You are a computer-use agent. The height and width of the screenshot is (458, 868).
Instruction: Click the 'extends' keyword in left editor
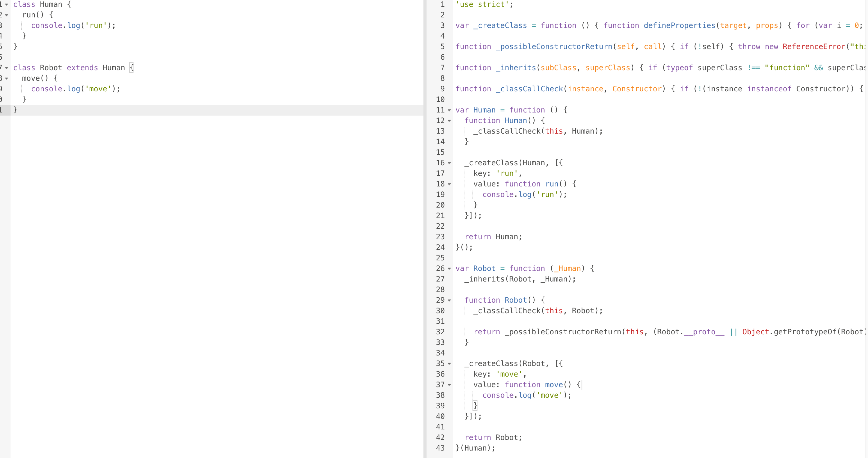pyautogui.click(x=82, y=68)
